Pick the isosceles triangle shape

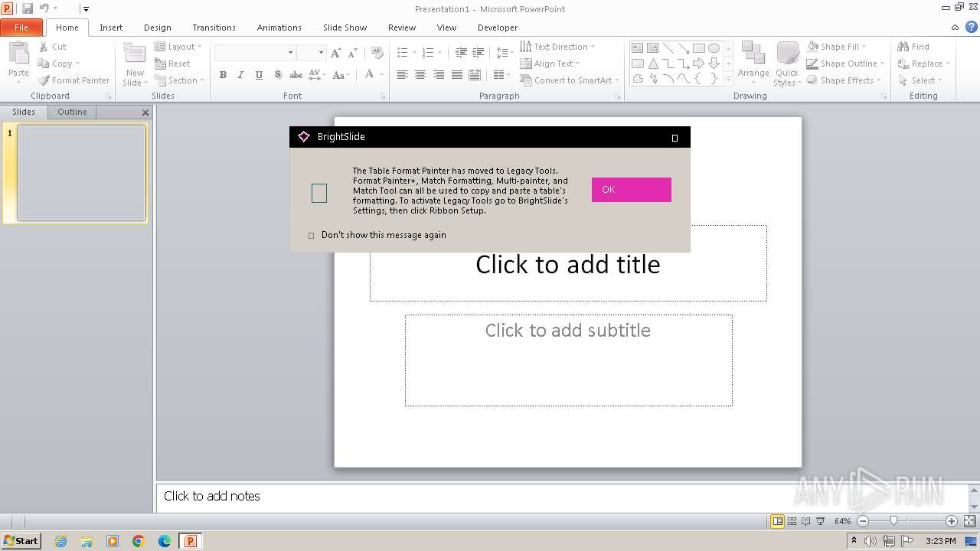653,64
